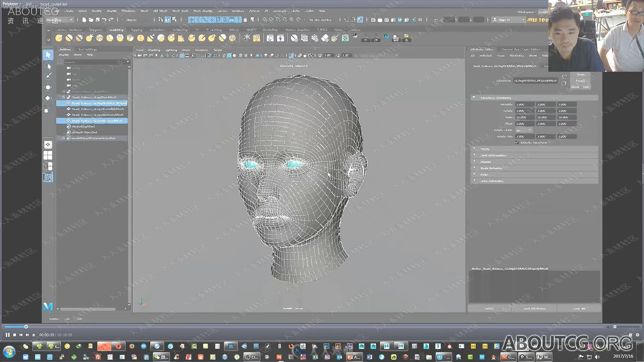
Task: Select the Sculpting tab
Action: (116, 29)
